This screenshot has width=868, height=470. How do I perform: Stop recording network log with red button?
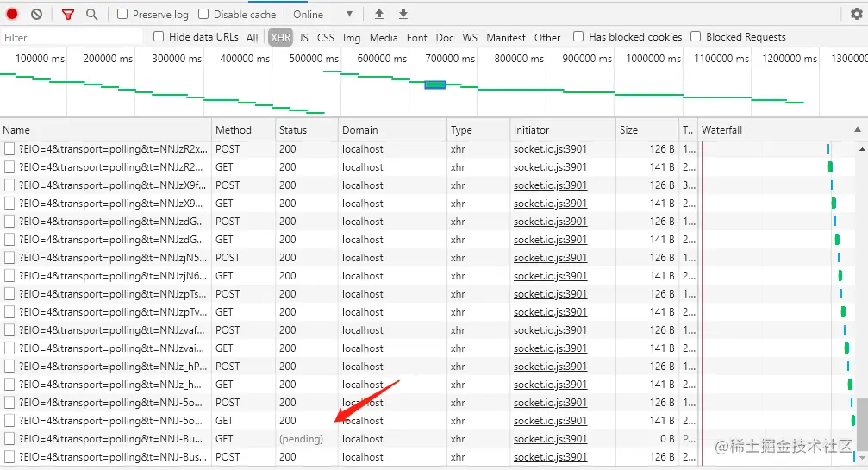[11, 15]
